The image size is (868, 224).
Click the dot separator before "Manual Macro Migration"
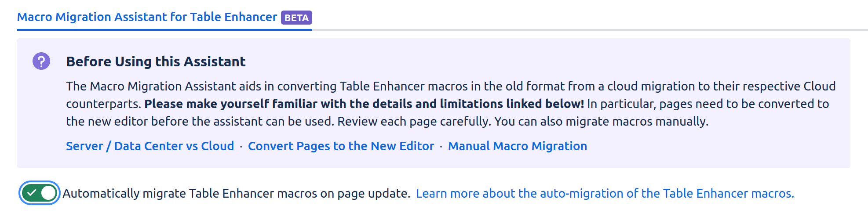pos(441,146)
